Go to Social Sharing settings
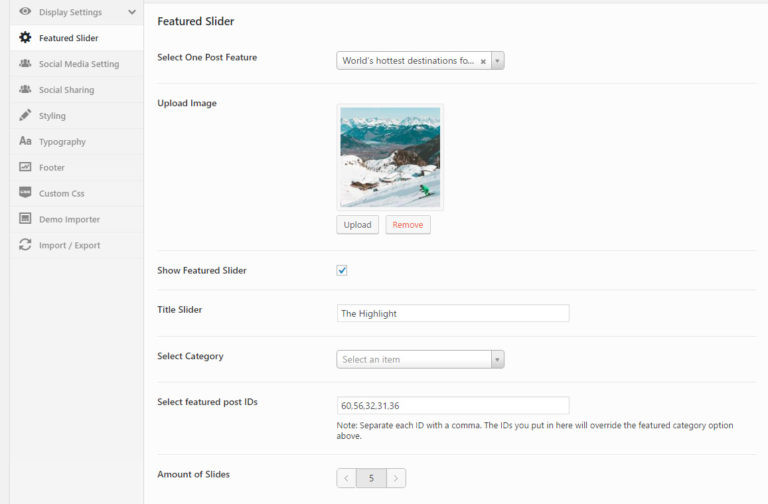Image resolution: width=768 pixels, height=504 pixels. coord(76,90)
